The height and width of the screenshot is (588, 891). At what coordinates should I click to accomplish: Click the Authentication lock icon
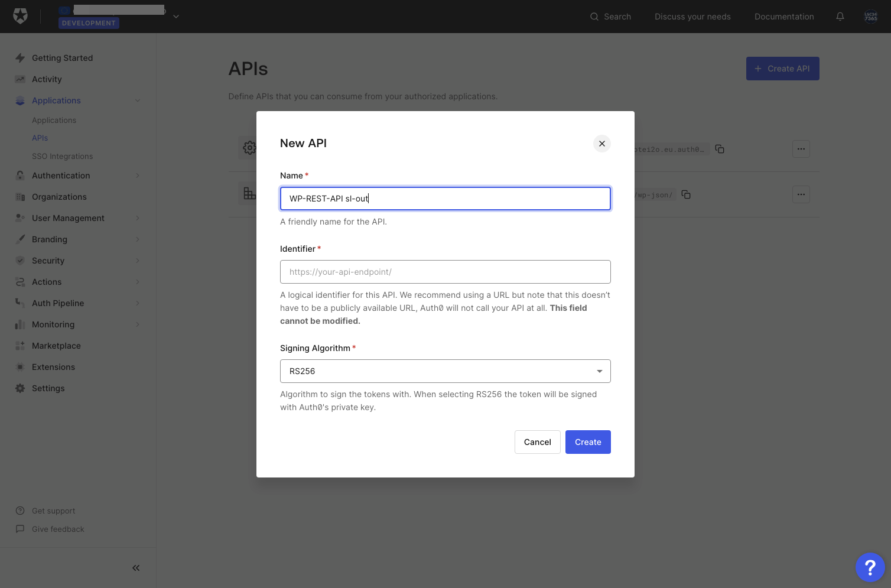[x=20, y=176]
